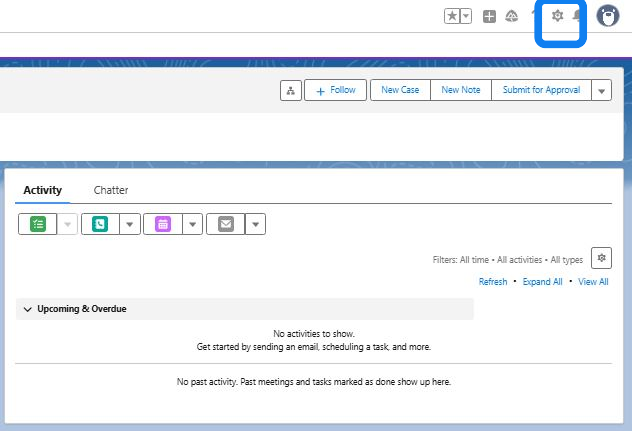Open the activity timeline settings gear

pos(601,258)
